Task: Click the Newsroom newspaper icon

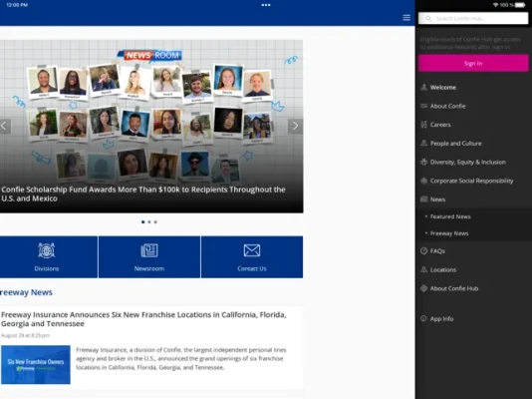Action: [149, 250]
